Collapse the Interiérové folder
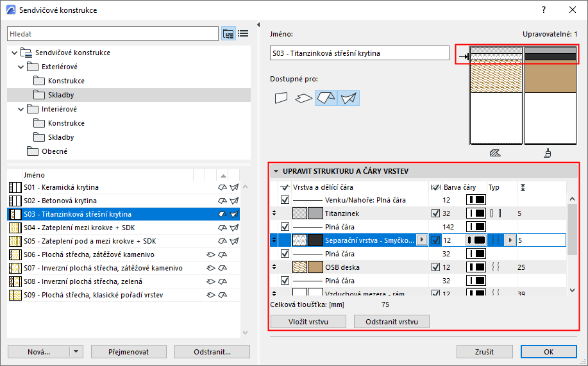588x366 pixels. [x=21, y=110]
